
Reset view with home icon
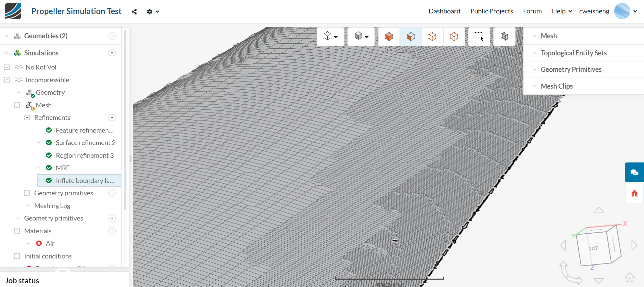630,277
